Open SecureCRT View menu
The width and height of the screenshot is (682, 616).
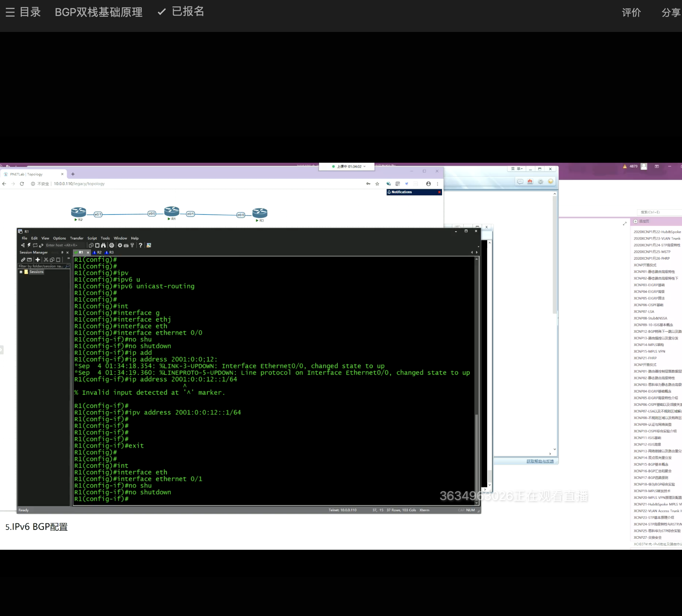point(45,238)
